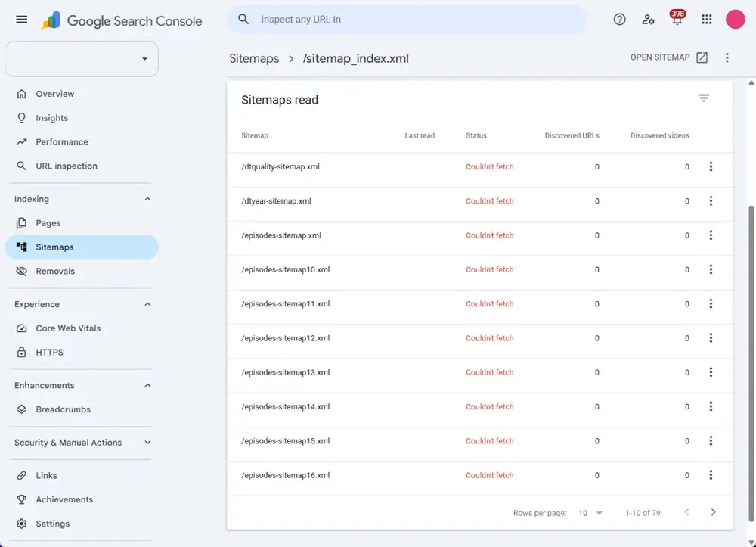
Task: Open options for episodes-sitemap16.xml row
Action: (x=711, y=474)
